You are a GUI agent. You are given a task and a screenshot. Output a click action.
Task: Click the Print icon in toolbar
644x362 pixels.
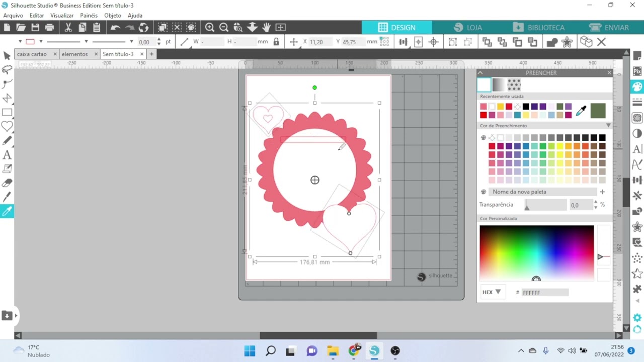point(49,28)
